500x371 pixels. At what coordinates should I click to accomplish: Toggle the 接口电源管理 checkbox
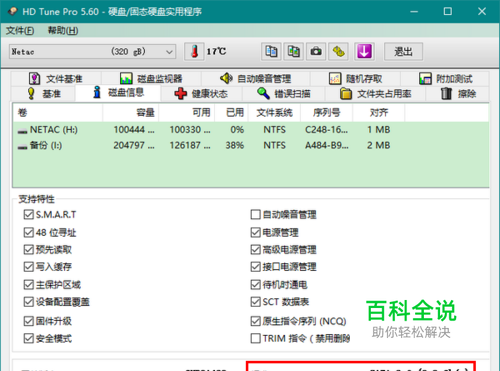coord(255,267)
